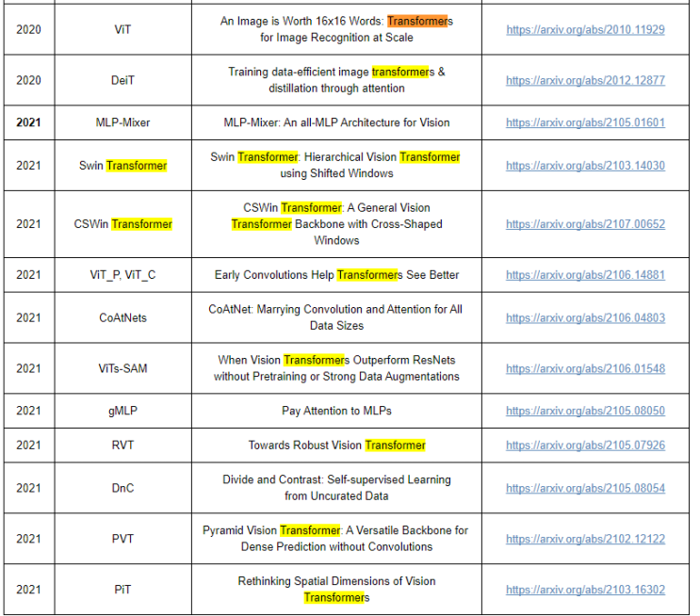Select the 'ViT' model name cell
This screenshot has height=616, width=700.
pos(122,29)
